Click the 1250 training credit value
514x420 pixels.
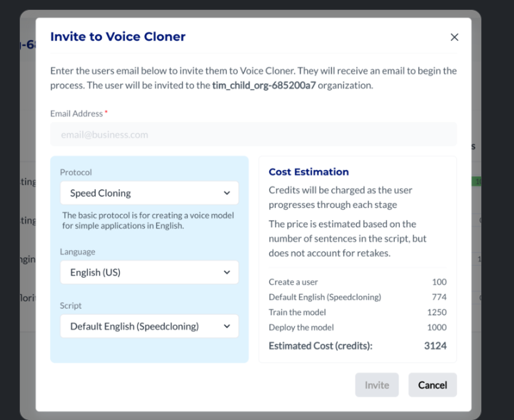[437, 312]
